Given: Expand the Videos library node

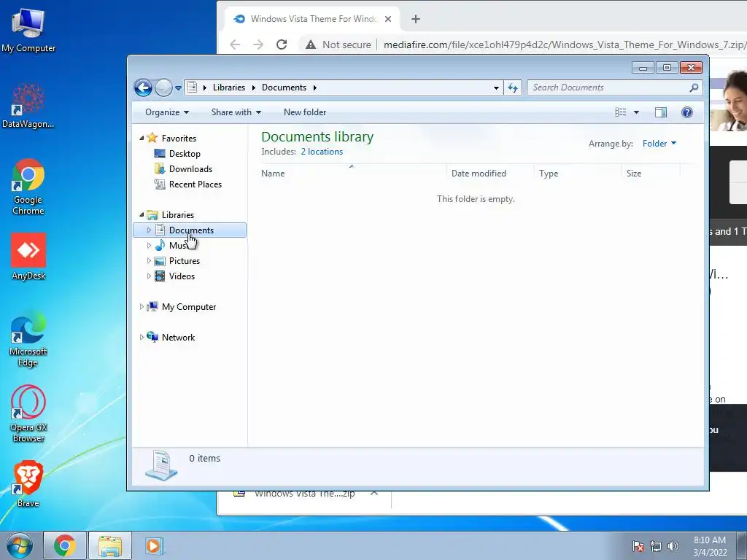Looking at the screenshot, I should pos(149,276).
